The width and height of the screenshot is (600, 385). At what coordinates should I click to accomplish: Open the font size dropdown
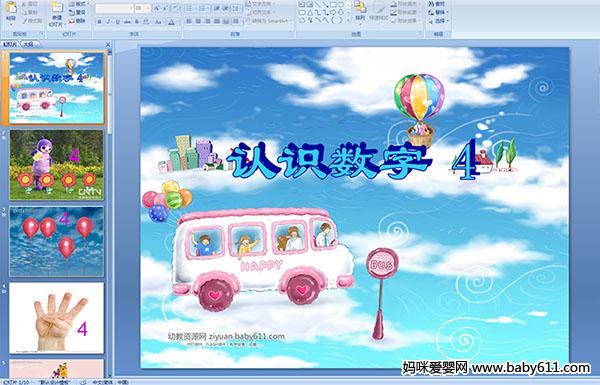point(142,8)
